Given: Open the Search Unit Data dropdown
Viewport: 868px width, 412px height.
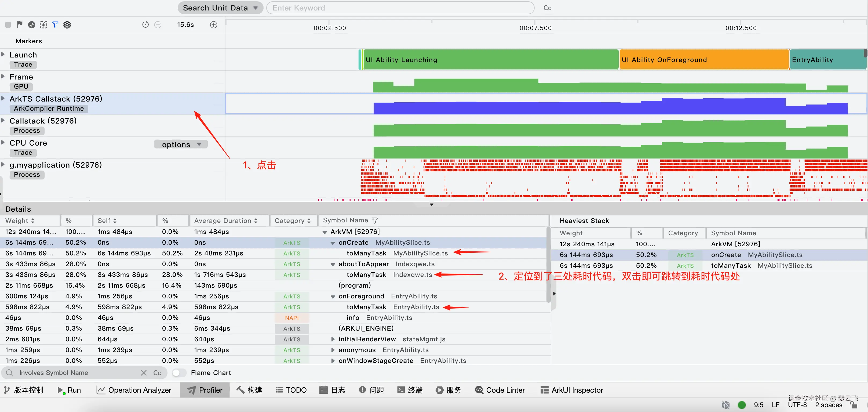Looking at the screenshot, I should click(220, 8).
